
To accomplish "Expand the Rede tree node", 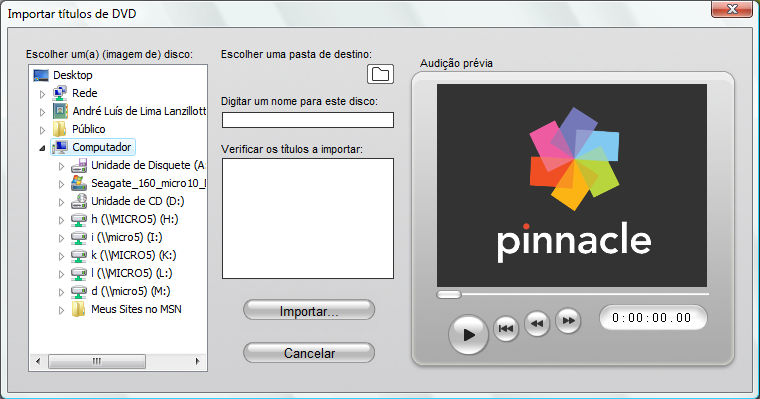I will click(43, 94).
